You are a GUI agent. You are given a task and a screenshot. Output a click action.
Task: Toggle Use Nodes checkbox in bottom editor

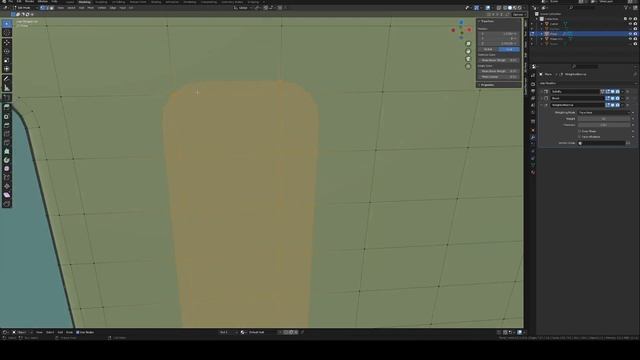point(78,332)
